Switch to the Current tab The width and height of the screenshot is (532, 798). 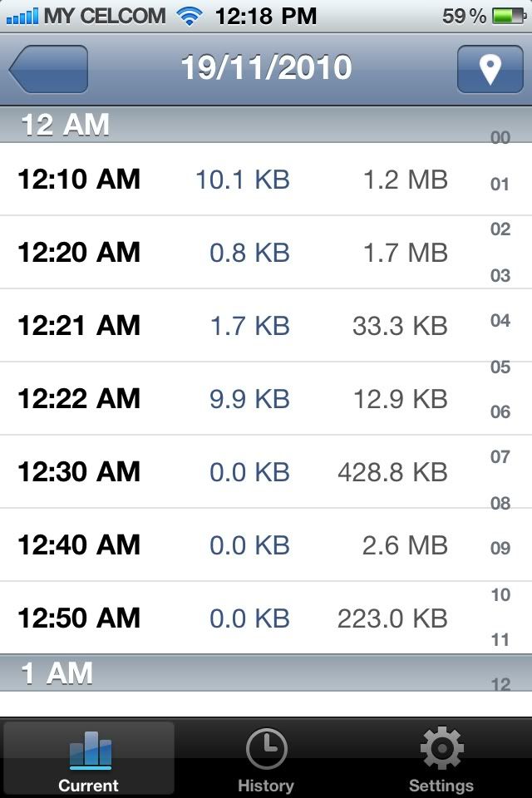coord(89,759)
